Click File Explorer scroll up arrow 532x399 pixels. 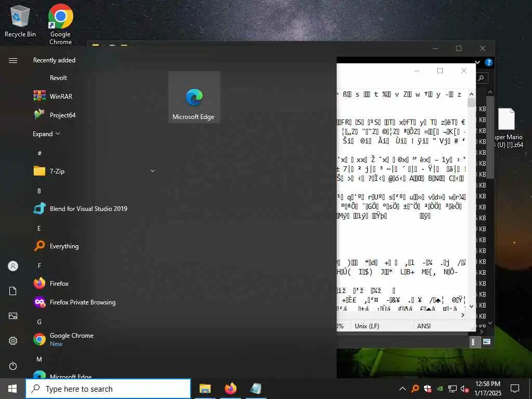(490, 92)
